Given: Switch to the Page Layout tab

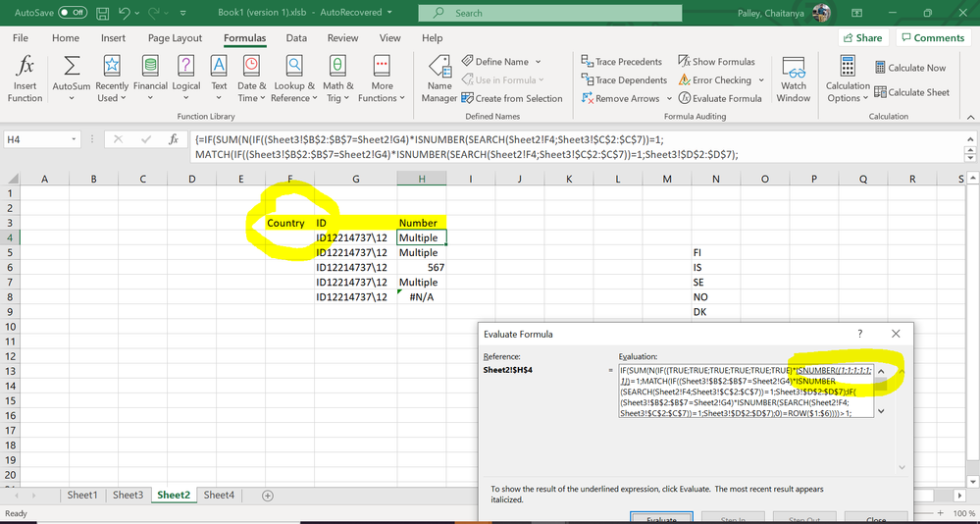Looking at the screenshot, I should click(175, 38).
